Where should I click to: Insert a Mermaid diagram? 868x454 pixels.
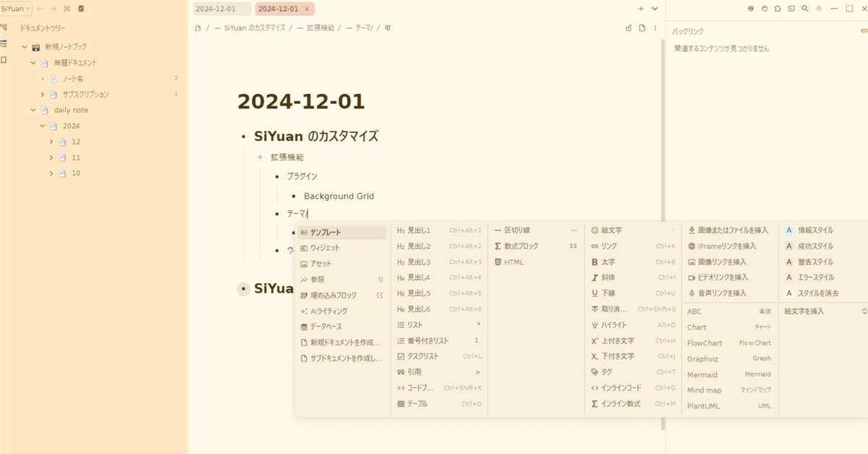coord(729,374)
